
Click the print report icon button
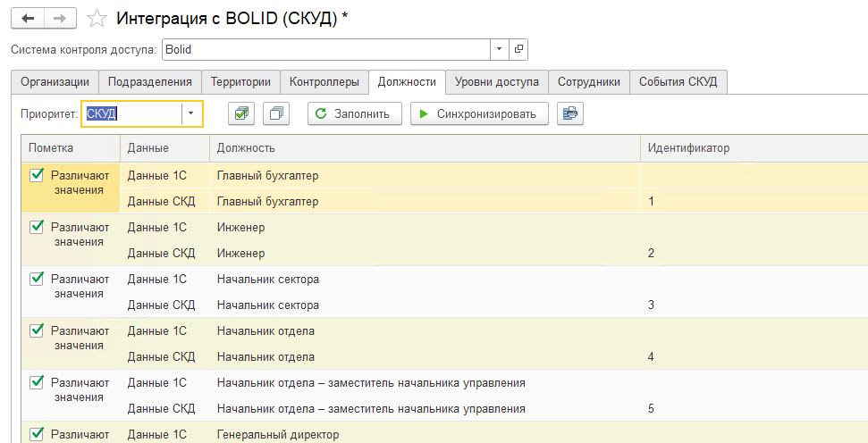click(569, 113)
